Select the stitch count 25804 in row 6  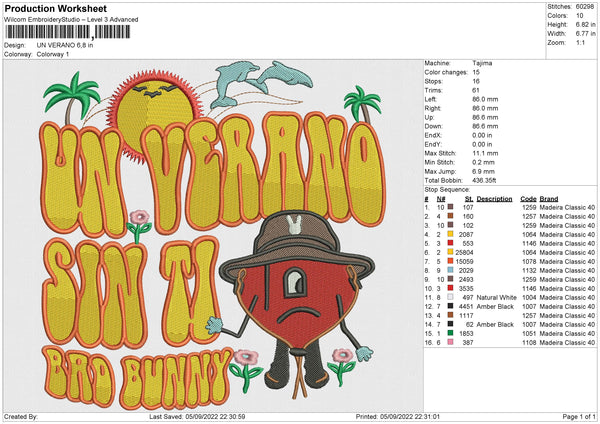464,253
